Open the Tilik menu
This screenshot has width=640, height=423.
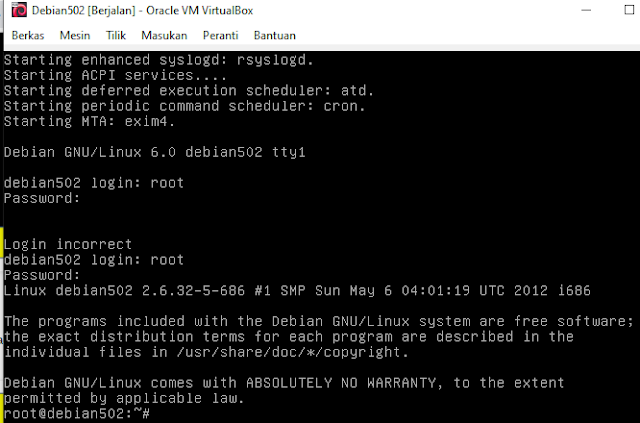pyautogui.click(x=116, y=36)
